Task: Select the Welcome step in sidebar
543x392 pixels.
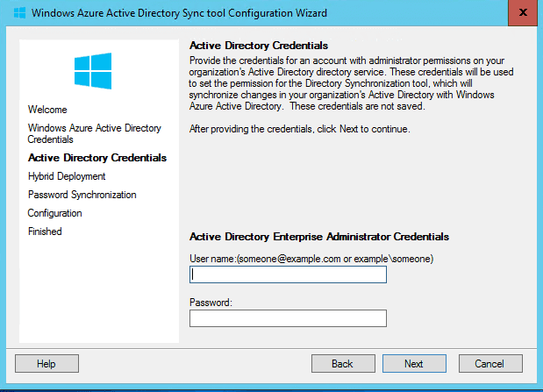Action: [x=47, y=110]
